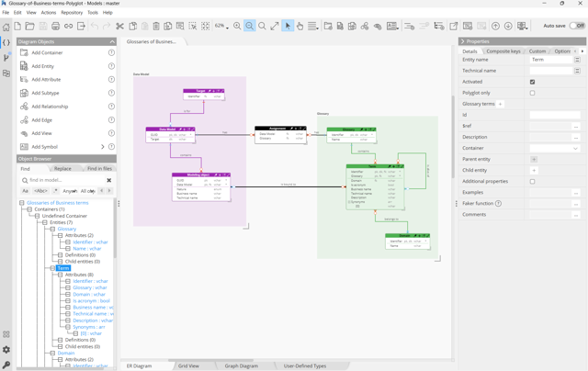
Task: Open the Anywhere search scope dropdown
Action: point(70,191)
